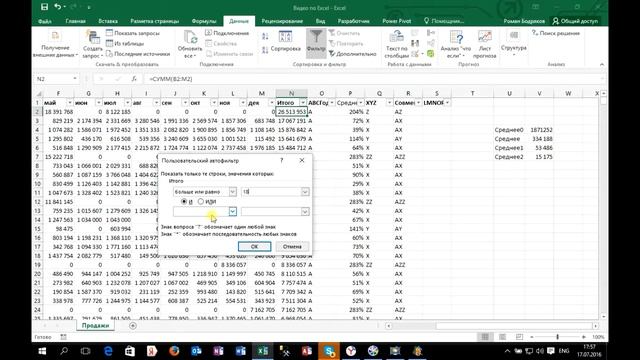
Task: Switch to the Главная tab
Action: tap(76, 21)
